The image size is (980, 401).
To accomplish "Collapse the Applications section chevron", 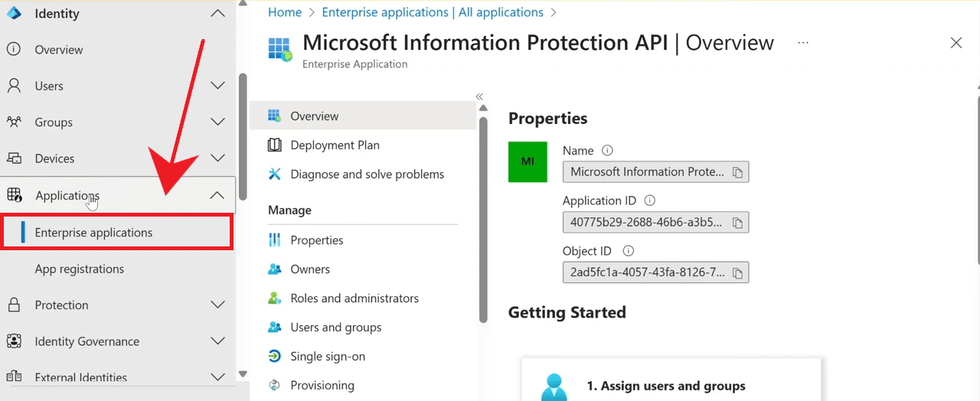I will pyautogui.click(x=217, y=196).
